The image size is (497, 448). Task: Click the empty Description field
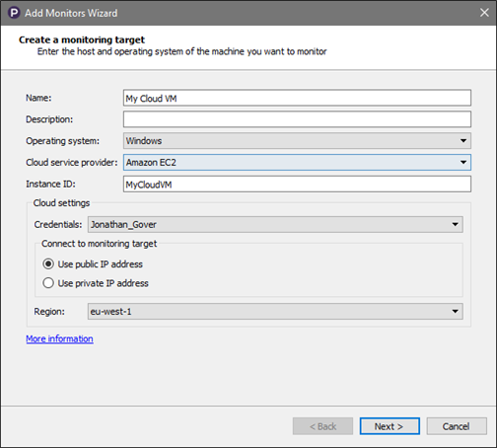coord(297,119)
